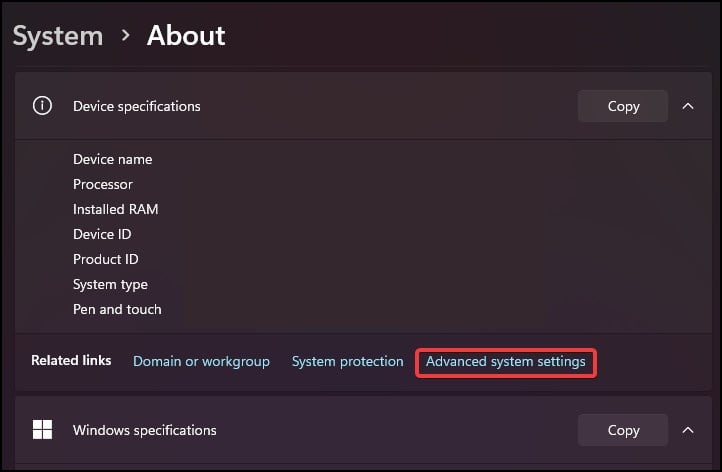Collapse the Device specifications section

click(688, 106)
